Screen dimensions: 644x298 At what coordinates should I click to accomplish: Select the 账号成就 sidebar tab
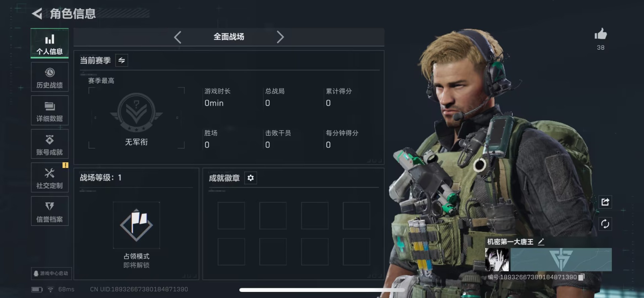click(50, 144)
